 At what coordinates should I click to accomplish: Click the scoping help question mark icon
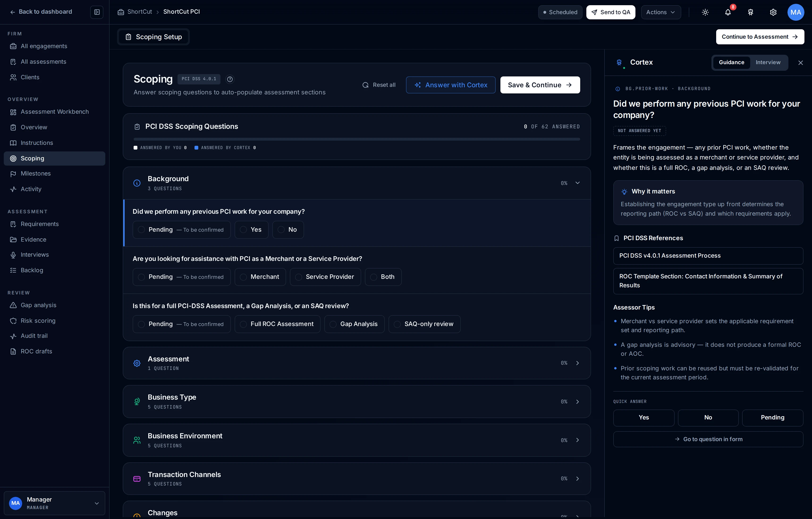point(230,79)
